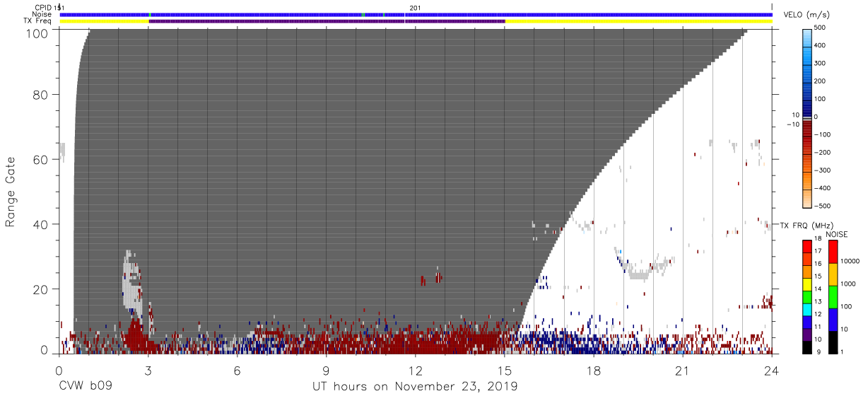
Task: Pick the blue swatch on NOISE scale
Action: click(833, 319)
